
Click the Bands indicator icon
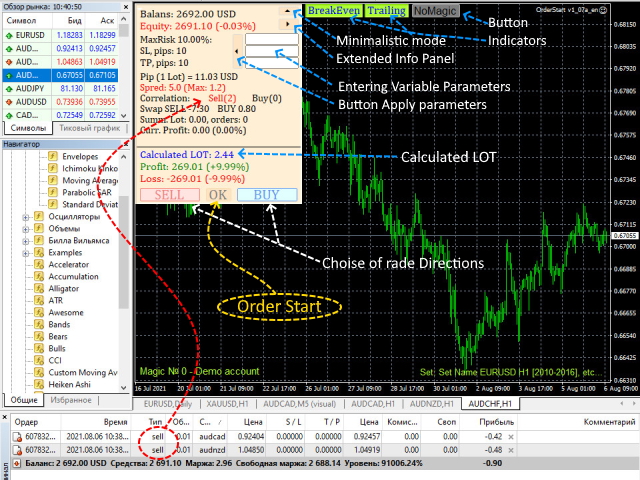[x=39, y=324]
